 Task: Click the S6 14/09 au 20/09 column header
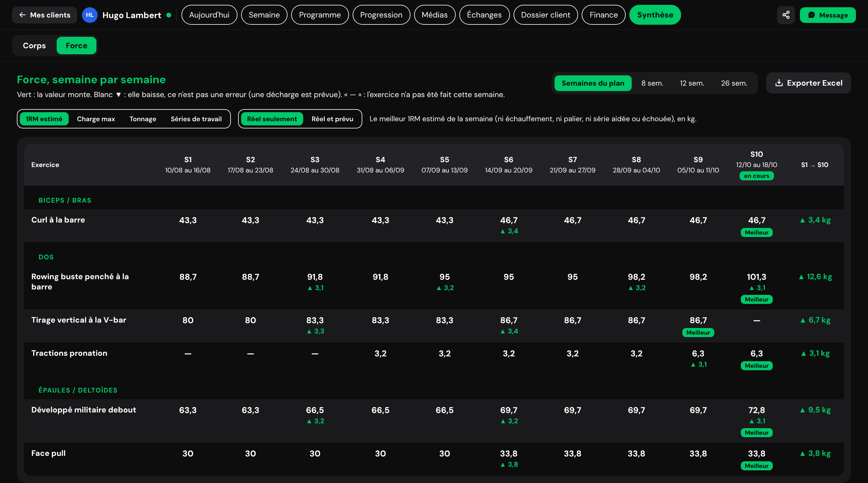point(508,165)
